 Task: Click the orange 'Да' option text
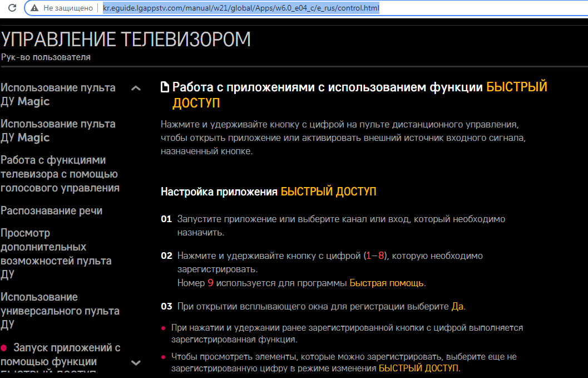[457, 306]
